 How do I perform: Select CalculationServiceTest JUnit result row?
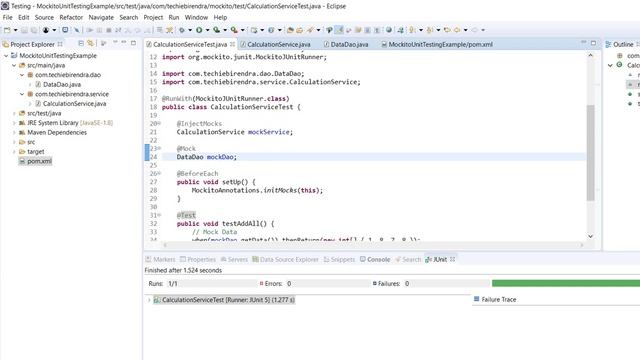coord(224,300)
